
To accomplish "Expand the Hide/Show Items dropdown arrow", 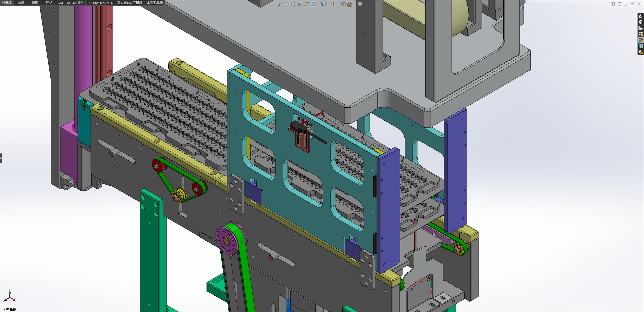I will (x=338, y=4).
